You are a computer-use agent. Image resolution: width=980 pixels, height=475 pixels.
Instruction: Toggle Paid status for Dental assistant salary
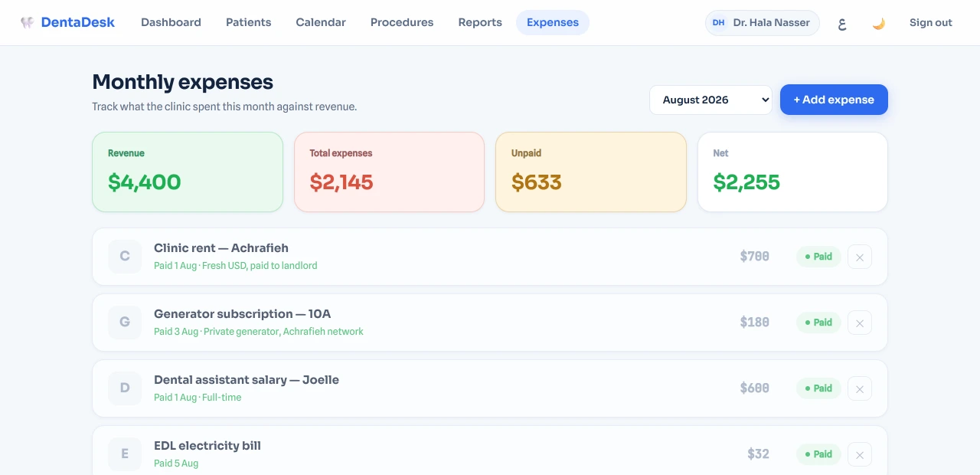point(818,388)
